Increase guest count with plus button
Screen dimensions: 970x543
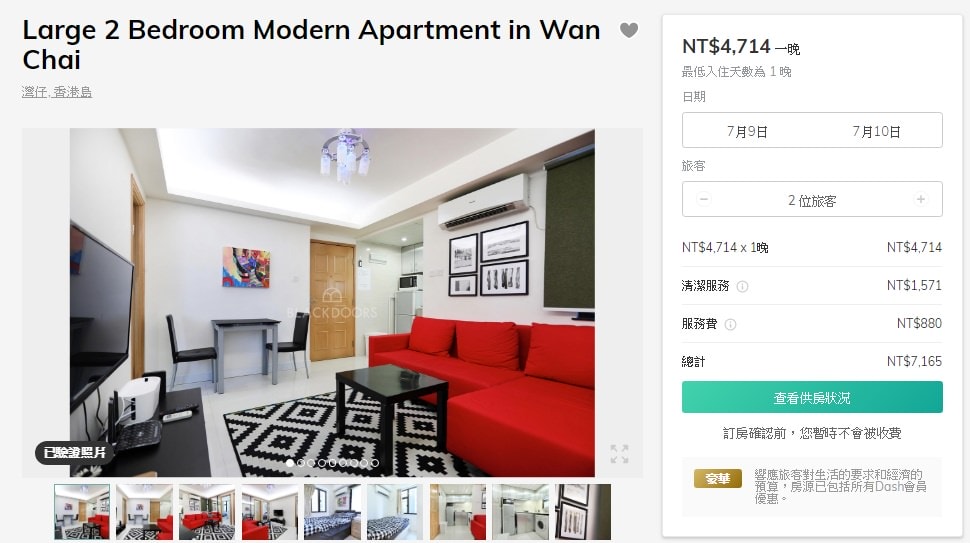[921, 199]
